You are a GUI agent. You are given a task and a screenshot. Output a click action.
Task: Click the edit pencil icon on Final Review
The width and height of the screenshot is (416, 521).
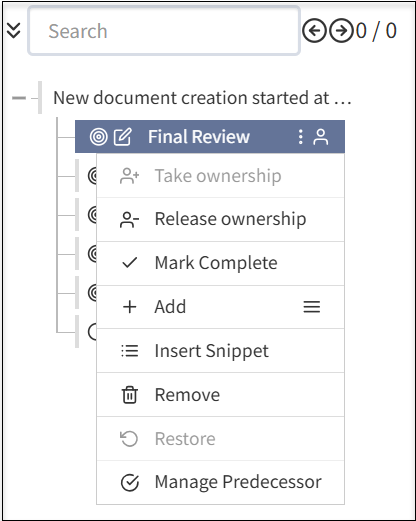point(123,137)
